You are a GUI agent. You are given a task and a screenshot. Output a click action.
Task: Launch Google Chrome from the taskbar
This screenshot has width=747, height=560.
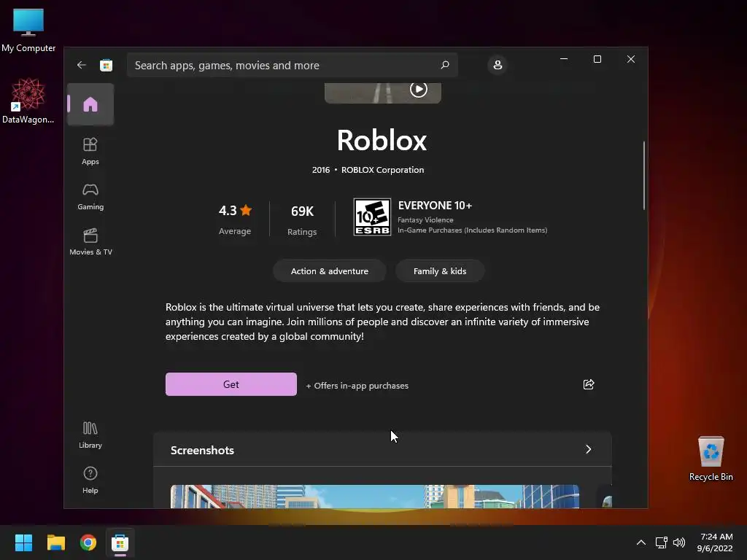click(88, 542)
